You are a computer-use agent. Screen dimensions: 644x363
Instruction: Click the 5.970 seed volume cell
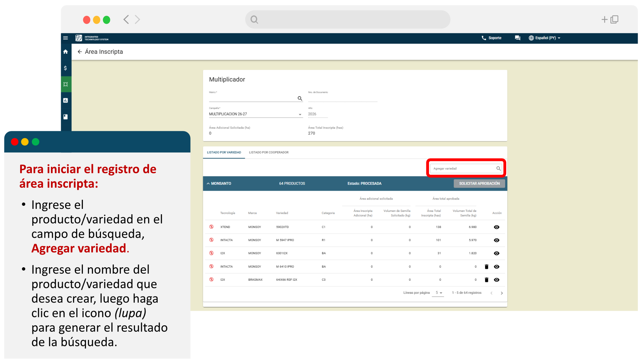coord(473,240)
